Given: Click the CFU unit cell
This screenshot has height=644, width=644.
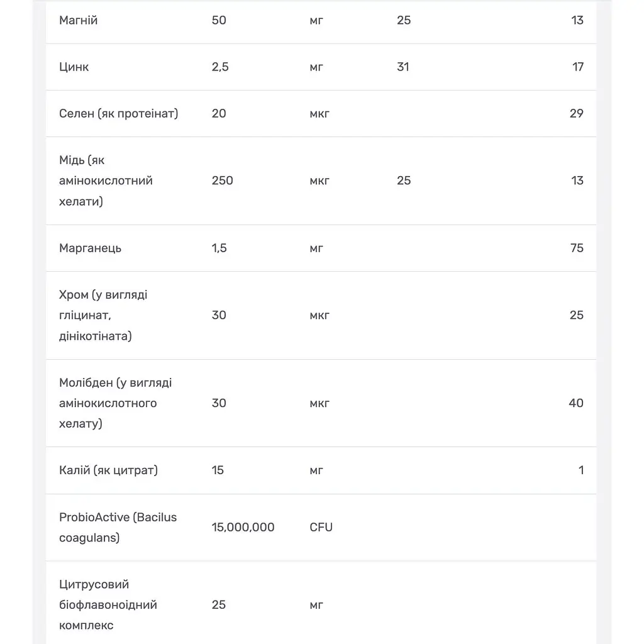Looking at the screenshot, I should tap(321, 528).
